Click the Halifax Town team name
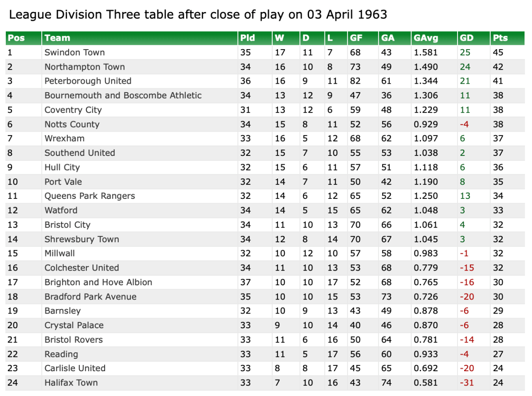 pyautogui.click(x=71, y=383)
